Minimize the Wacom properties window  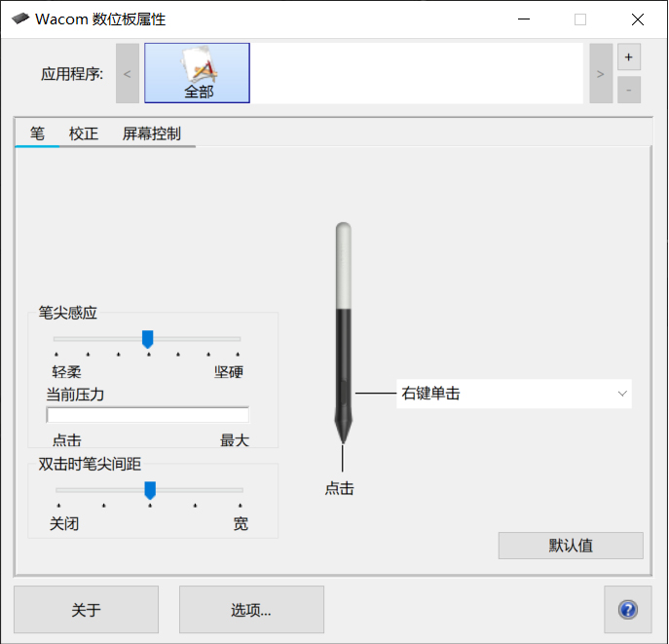[x=524, y=19]
